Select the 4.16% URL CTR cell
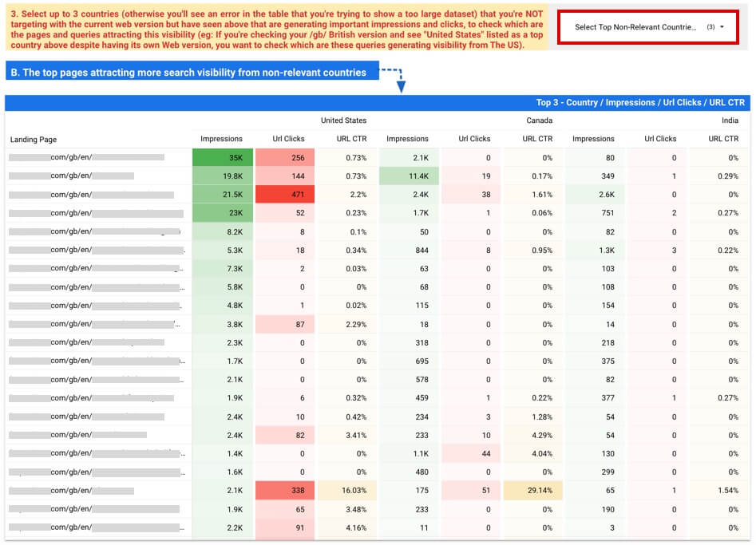Viewport: 756px width, 545px height. pos(347,527)
